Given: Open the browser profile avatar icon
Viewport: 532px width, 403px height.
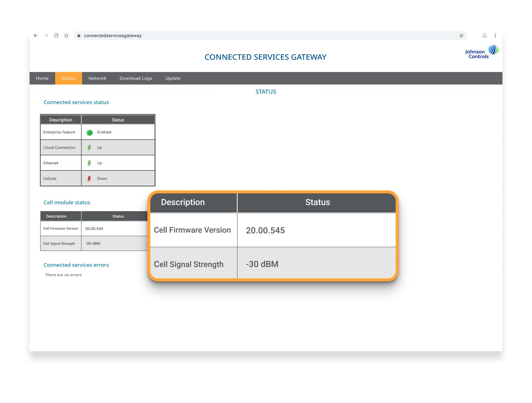Looking at the screenshot, I should tap(485, 35).
